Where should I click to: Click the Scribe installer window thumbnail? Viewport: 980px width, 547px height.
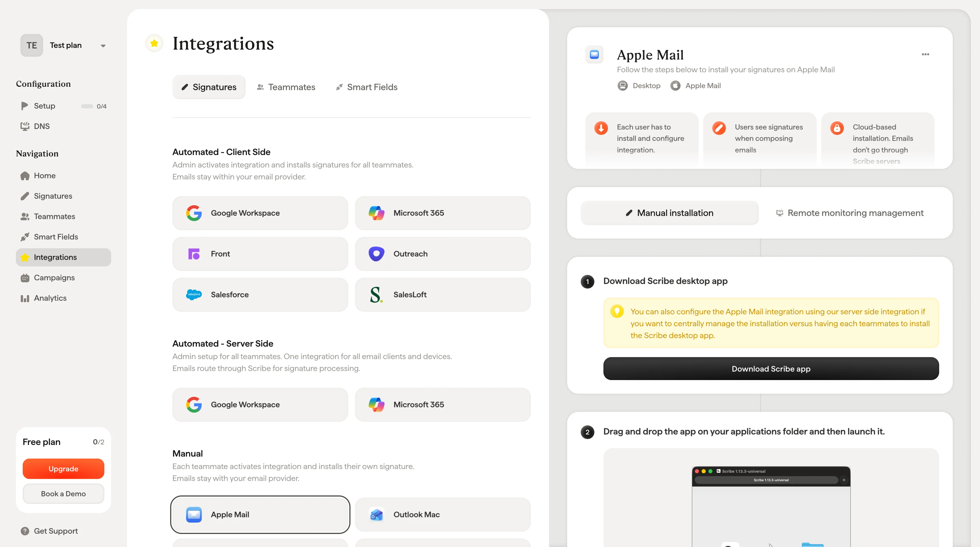click(x=771, y=507)
